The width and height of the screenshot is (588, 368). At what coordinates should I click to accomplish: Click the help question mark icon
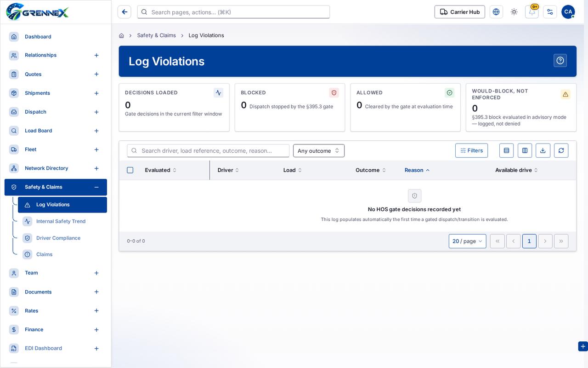tap(560, 60)
